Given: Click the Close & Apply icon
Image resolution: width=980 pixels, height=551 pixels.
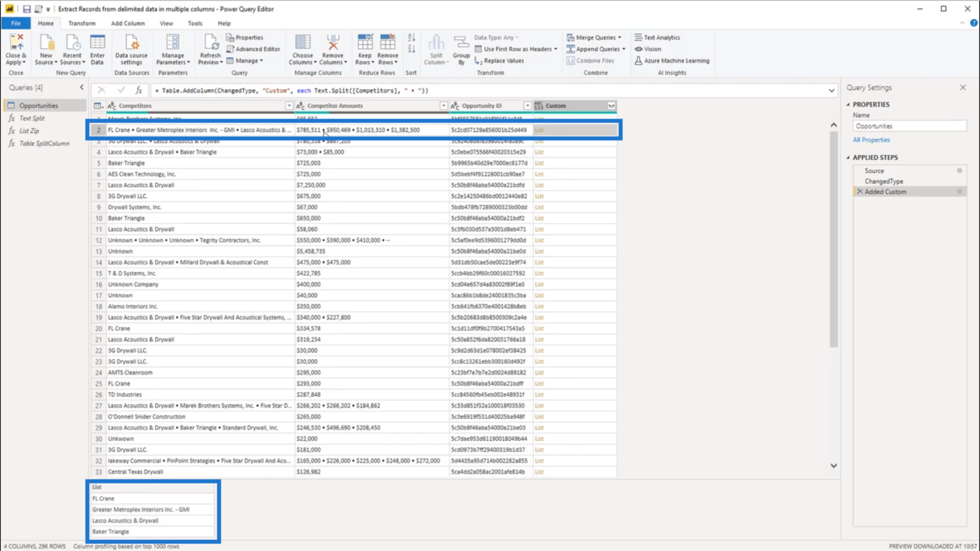Looking at the screenshot, I should coord(16,43).
